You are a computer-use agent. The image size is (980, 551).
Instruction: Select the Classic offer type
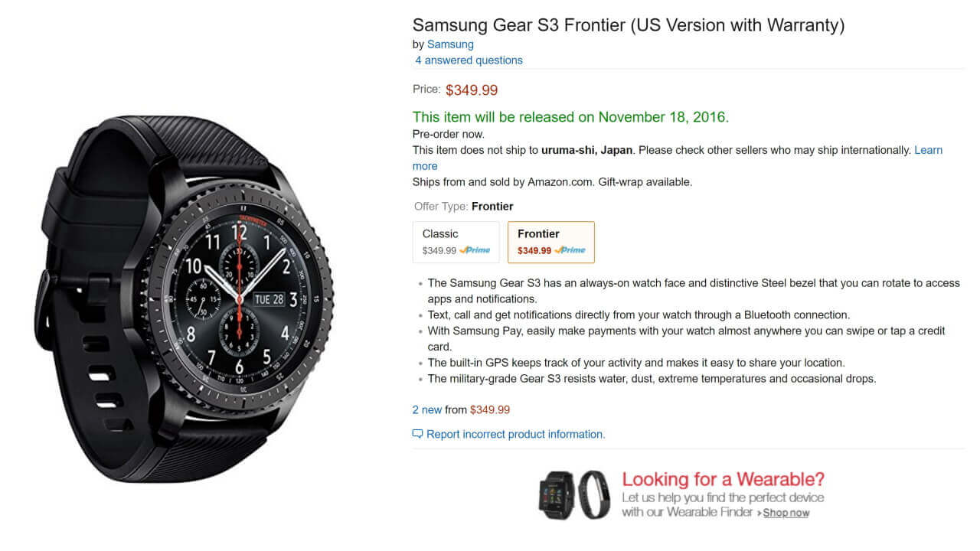click(456, 242)
